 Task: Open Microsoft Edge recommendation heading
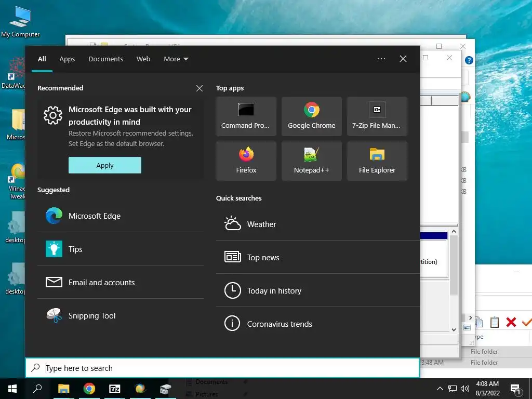click(x=130, y=116)
